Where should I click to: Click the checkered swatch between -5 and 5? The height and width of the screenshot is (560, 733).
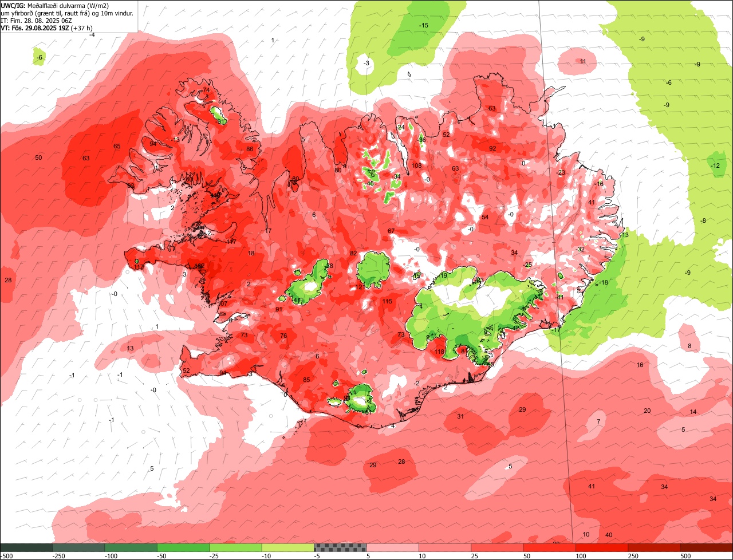tap(340, 547)
